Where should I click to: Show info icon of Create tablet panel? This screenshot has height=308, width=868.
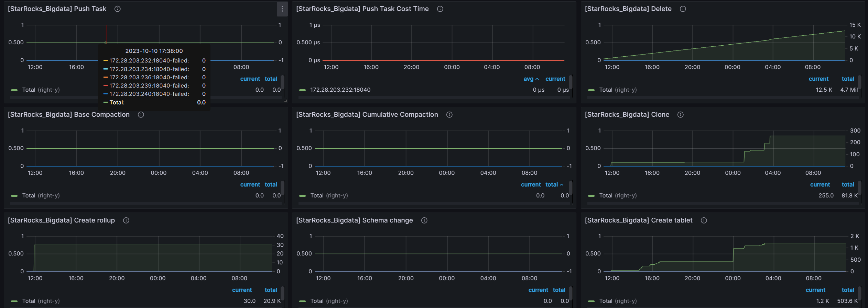click(x=704, y=220)
